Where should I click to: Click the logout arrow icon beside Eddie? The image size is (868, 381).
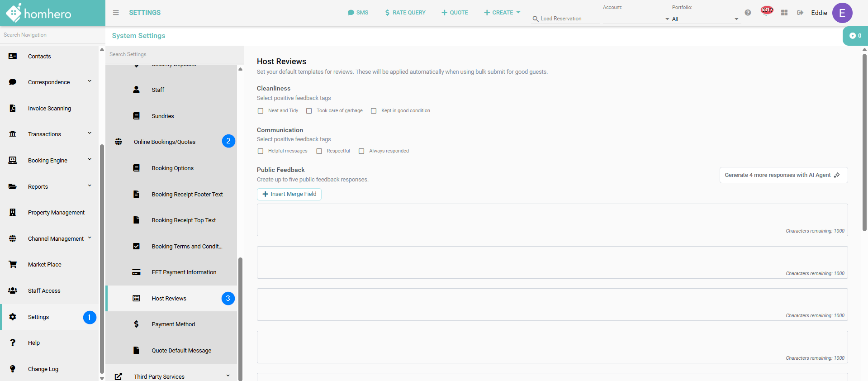point(800,13)
